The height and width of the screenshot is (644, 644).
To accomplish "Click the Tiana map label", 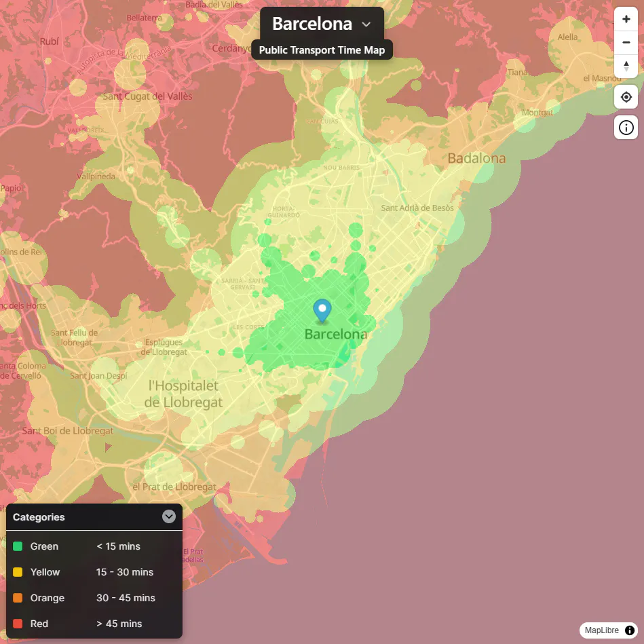I will point(518,73).
